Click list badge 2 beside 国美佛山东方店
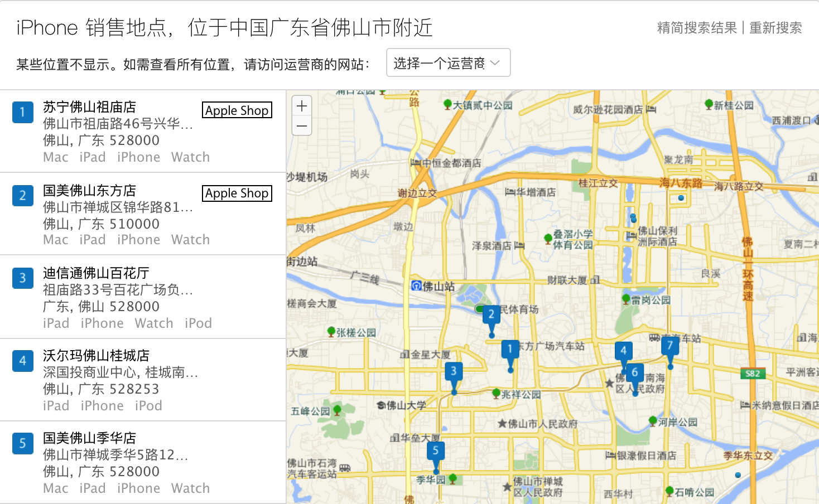Image resolution: width=819 pixels, height=504 pixels. [x=23, y=195]
